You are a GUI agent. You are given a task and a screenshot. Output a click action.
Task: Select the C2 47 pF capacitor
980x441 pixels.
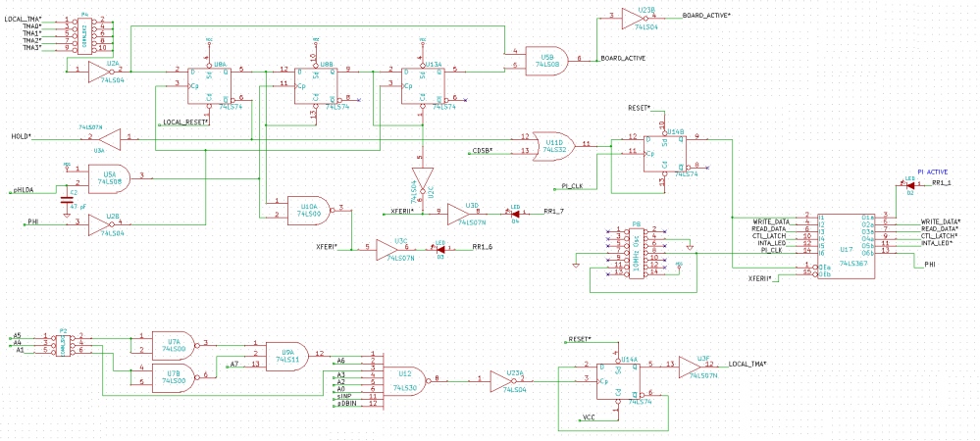(x=67, y=200)
